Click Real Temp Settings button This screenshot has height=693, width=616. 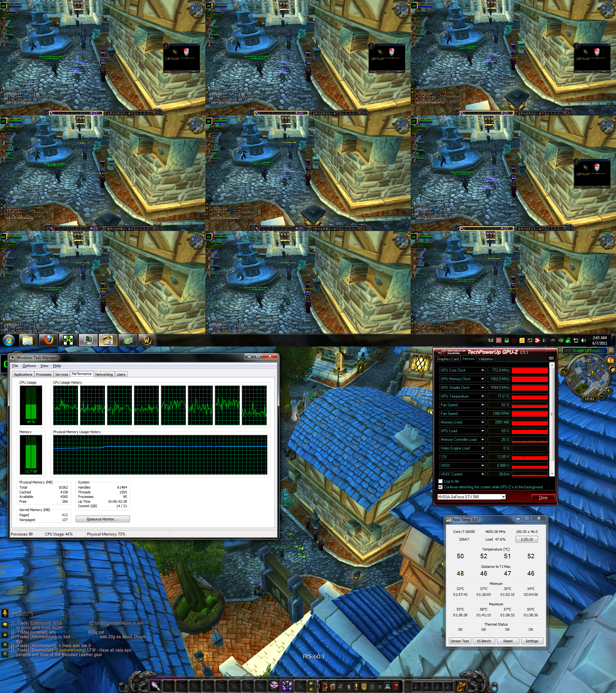pyautogui.click(x=532, y=641)
